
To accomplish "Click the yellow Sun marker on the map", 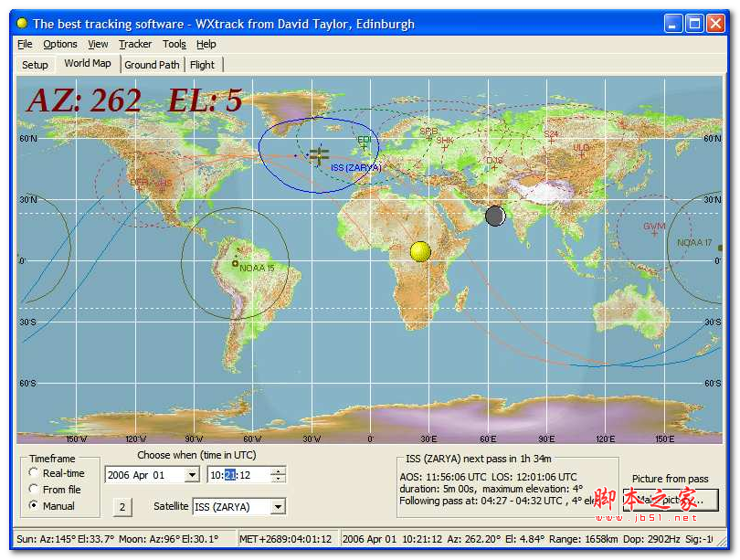I will coord(420,251).
